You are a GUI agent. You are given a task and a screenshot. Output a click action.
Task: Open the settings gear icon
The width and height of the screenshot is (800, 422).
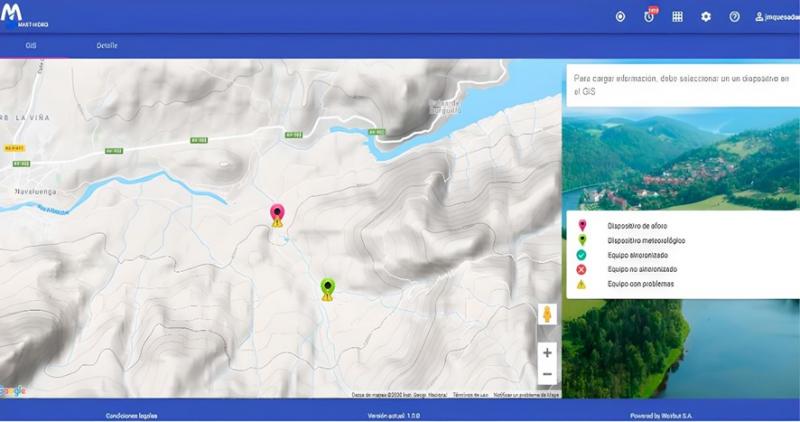(x=706, y=17)
